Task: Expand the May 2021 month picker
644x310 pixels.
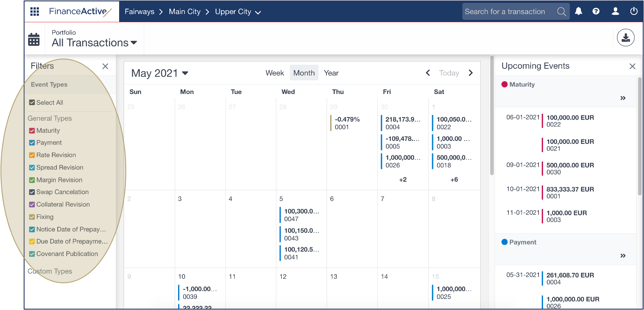Action: [x=160, y=73]
